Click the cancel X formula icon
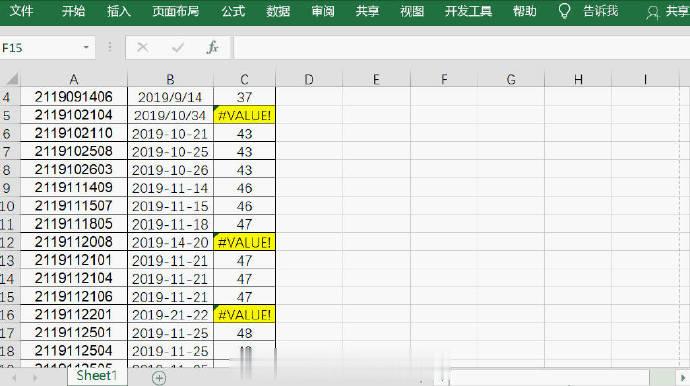The image size is (690, 386). tap(143, 47)
